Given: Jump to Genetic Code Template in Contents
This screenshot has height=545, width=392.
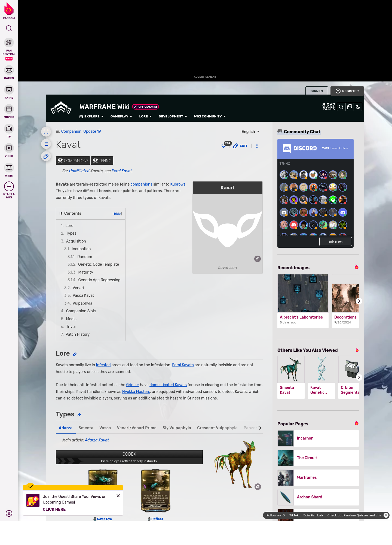Looking at the screenshot, I should 99,264.
